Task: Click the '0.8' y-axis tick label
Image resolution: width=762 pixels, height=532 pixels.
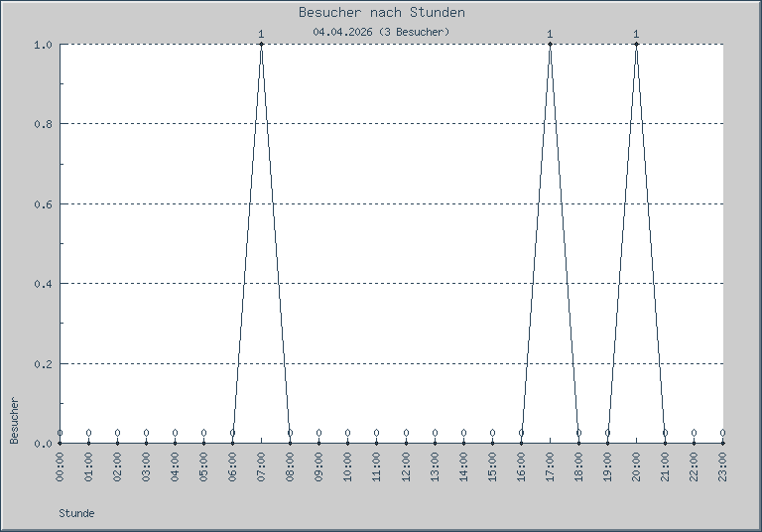Action: pyautogui.click(x=43, y=124)
